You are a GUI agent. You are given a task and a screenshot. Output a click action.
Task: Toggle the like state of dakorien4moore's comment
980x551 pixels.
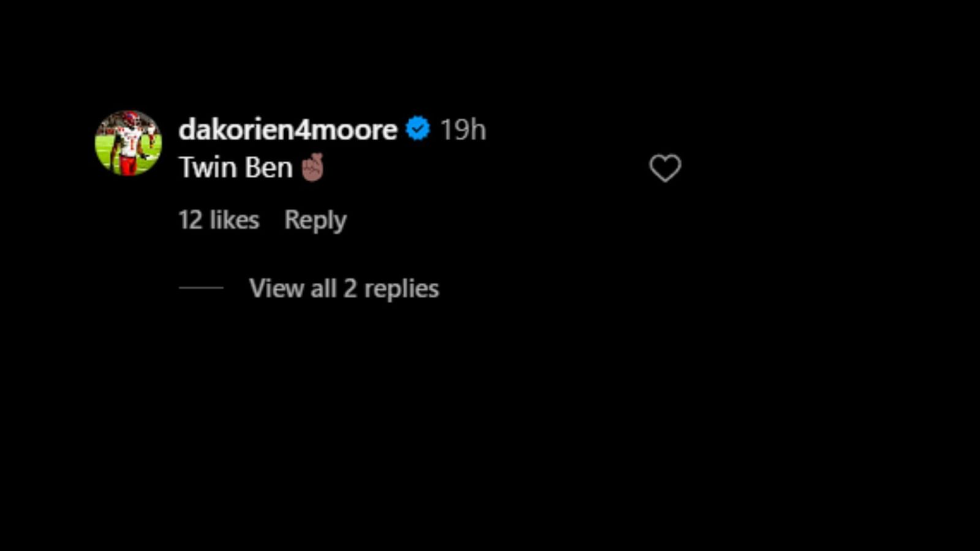(665, 168)
